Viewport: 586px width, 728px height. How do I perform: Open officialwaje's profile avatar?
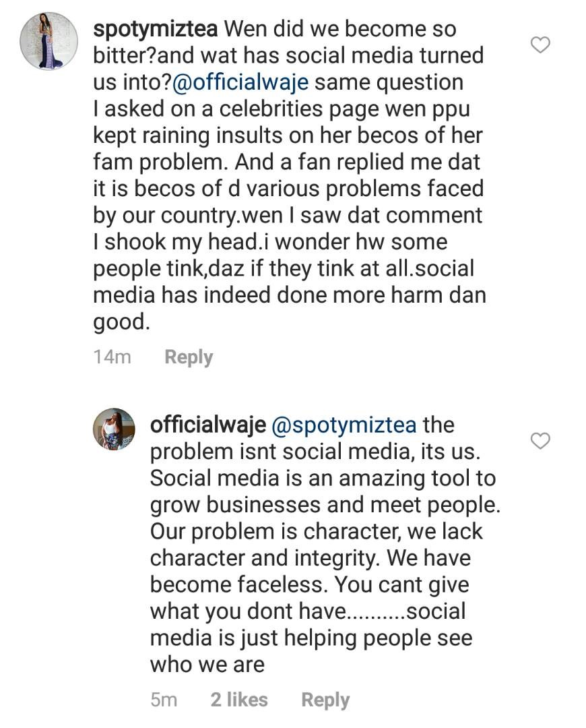tap(114, 429)
